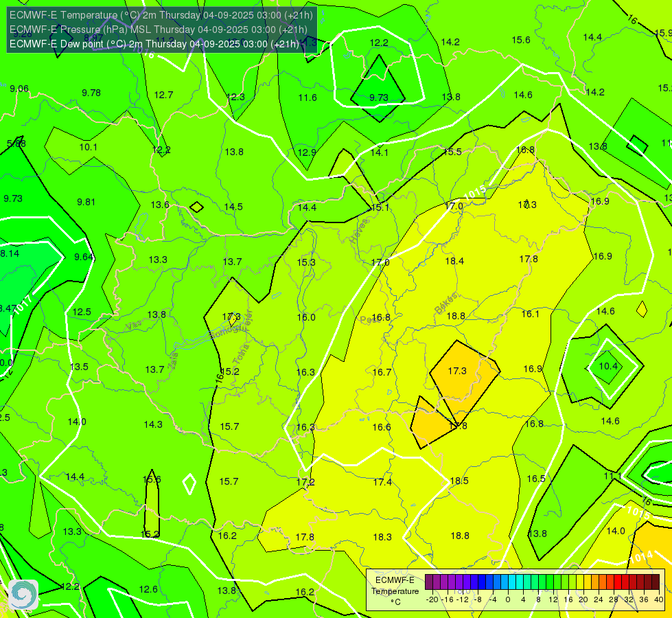
Task: Click the 13.5 temperature value
Action: click(80, 367)
